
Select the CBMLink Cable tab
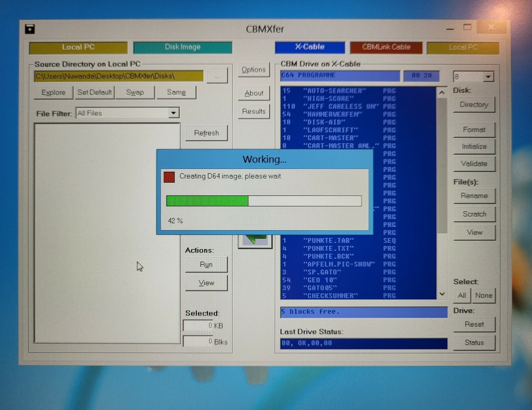pyautogui.click(x=386, y=47)
